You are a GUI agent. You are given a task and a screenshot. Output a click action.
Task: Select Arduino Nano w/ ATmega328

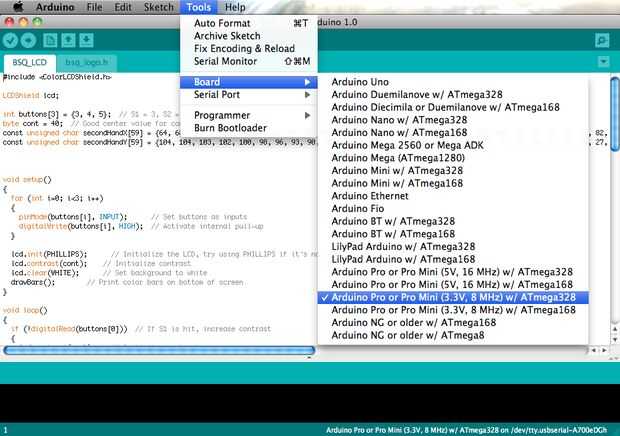[453, 120]
